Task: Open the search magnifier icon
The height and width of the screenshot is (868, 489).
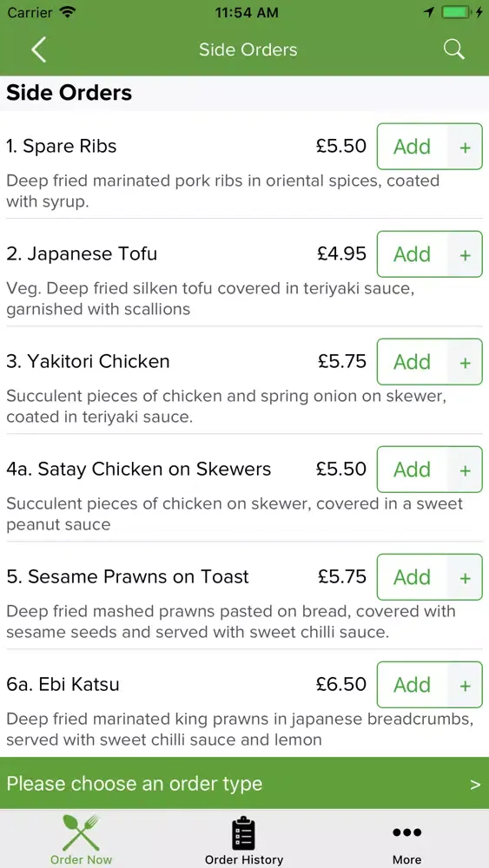Action: point(453,49)
